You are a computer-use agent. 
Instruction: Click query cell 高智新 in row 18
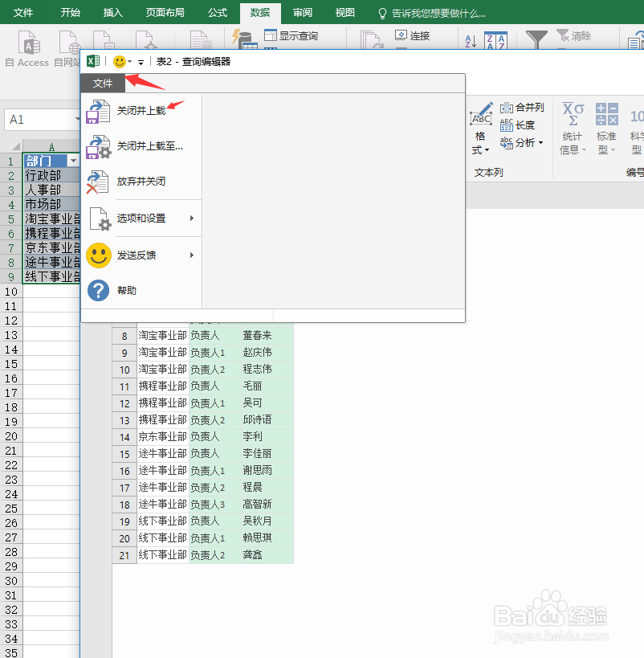pyautogui.click(x=267, y=505)
